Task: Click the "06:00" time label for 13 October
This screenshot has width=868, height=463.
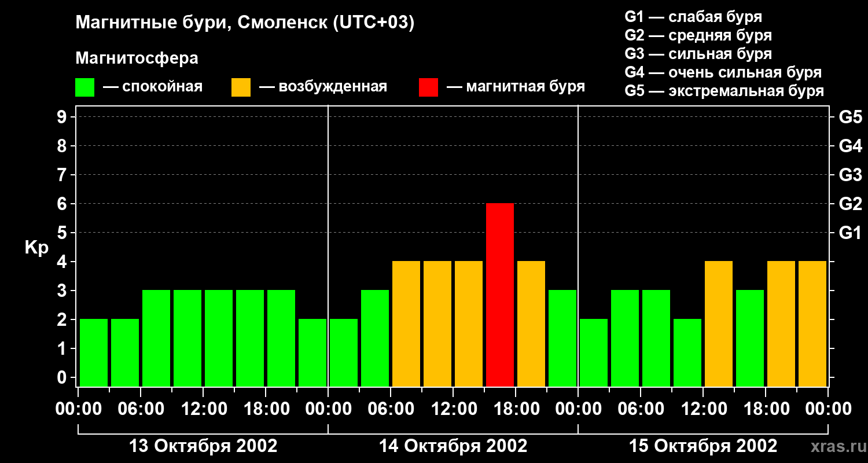Action: pyautogui.click(x=141, y=409)
